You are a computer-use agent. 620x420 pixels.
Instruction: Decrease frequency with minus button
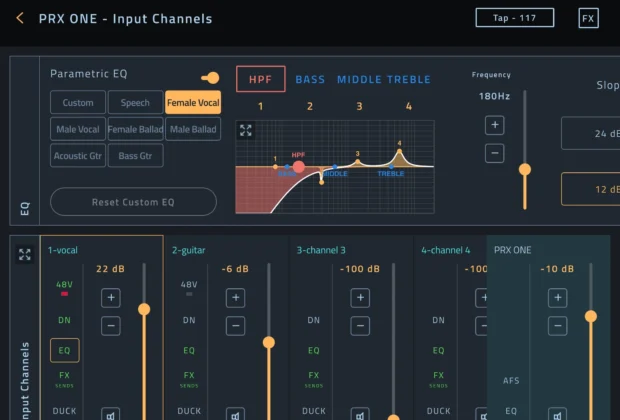pos(495,153)
